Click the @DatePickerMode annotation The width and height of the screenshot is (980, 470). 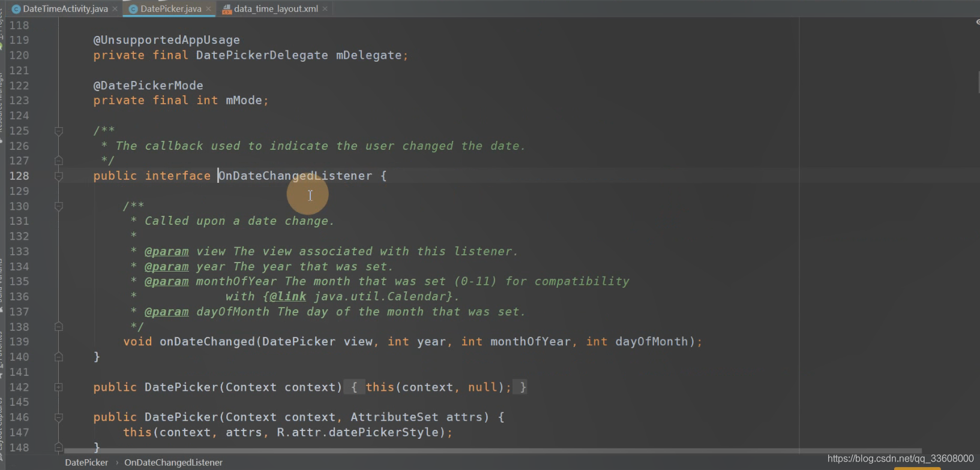point(148,86)
